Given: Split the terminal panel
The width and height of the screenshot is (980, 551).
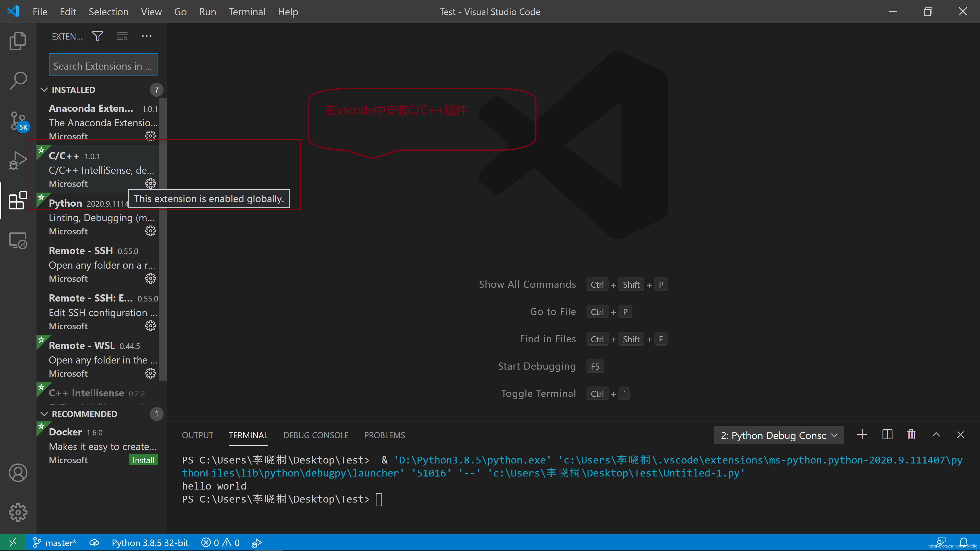Looking at the screenshot, I should 887,435.
